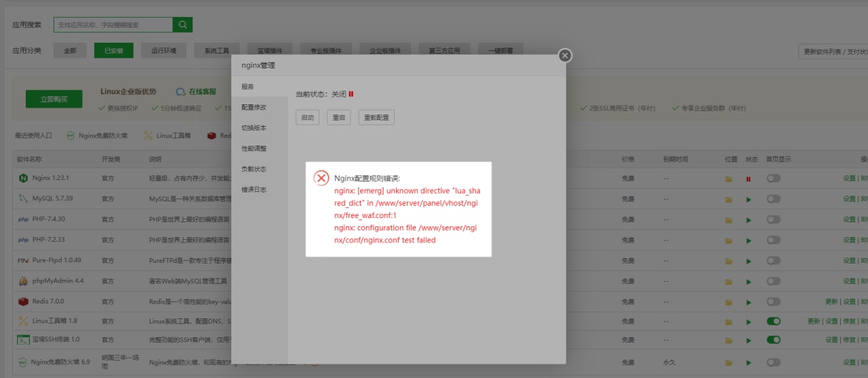Turn off homepage display for Linux工具箱 1.8

pos(773,320)
